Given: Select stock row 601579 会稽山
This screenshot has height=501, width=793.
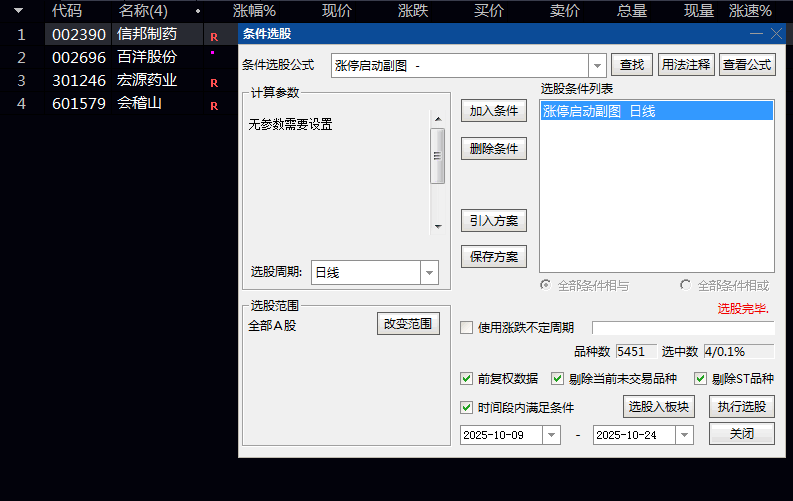Looking at the screenshot, I should tap(119, 104).
